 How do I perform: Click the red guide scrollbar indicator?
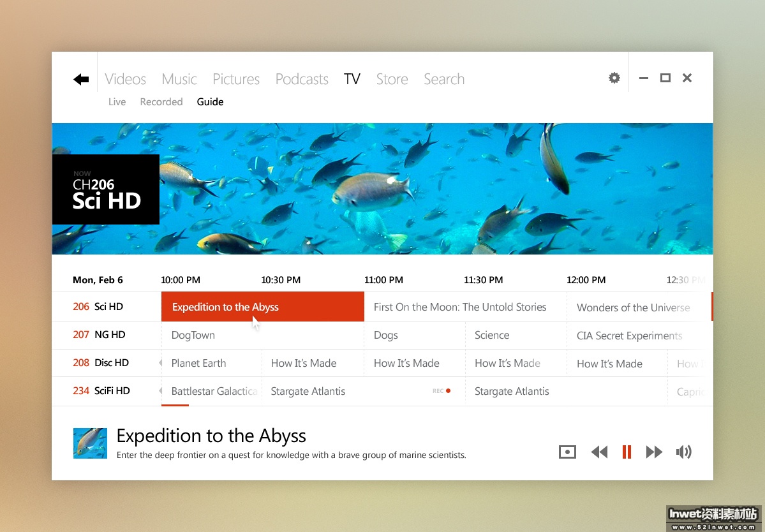click(712, 306)
